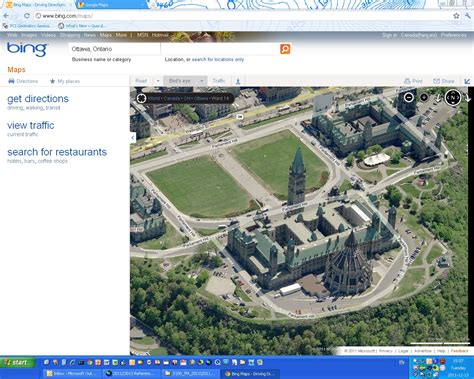The height and width of the screenshot is (379, 474).
Task: Open the Videos link in Bing header
Action: [48, 35]
